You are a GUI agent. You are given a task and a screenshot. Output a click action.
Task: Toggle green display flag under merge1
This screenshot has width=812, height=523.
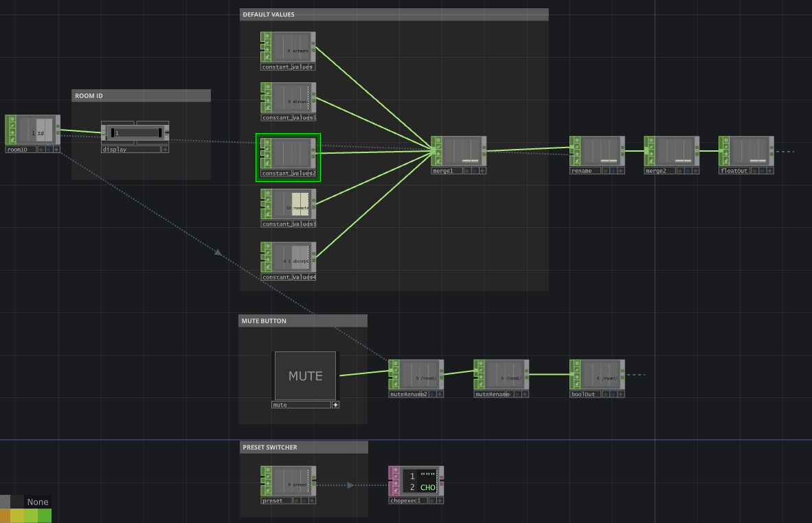coord(467,171)
